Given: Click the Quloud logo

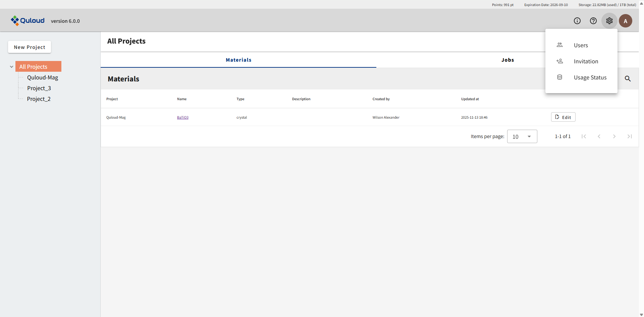Looking at the screenshot, I should pos(28,21).
